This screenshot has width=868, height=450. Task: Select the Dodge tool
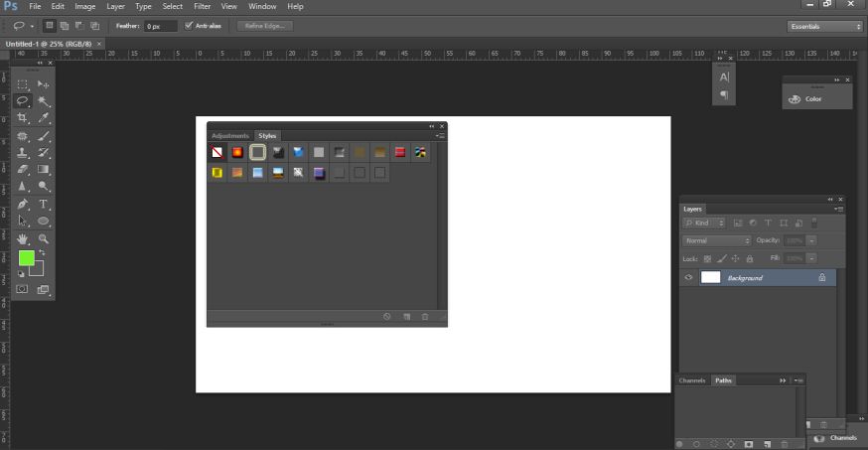(43, 187)
